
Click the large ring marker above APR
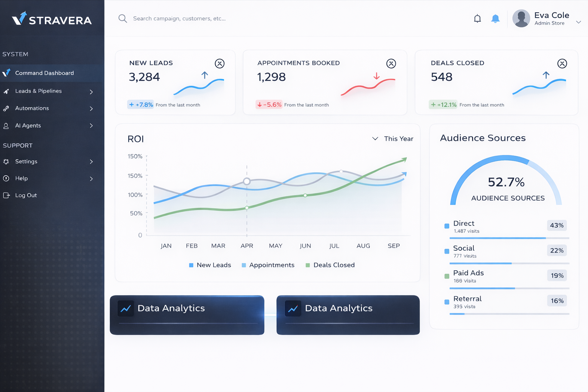click(x=247, y=181)
